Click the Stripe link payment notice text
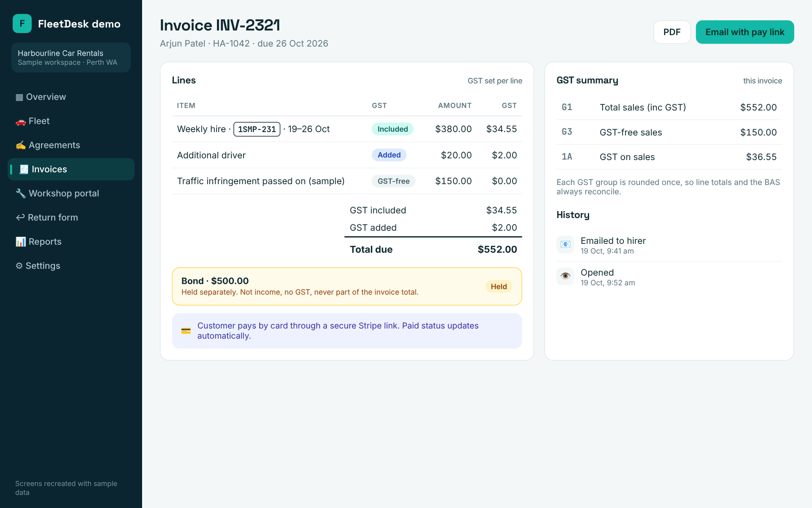812x508 pixels. [x=338, y=331]
